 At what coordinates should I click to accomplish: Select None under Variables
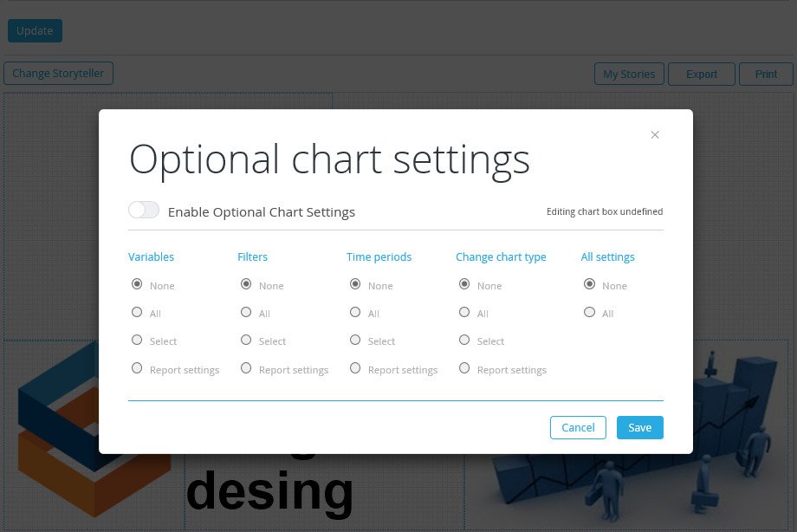tap(137, 284)
